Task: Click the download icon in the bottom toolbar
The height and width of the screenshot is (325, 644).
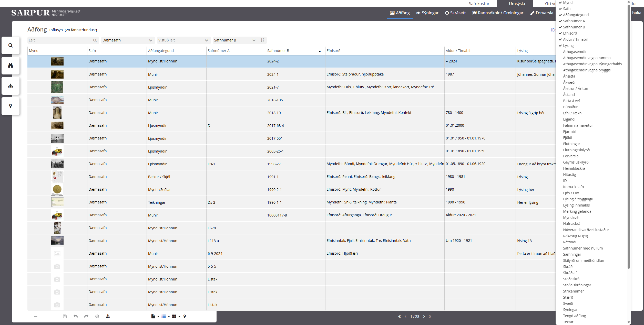Action: pyautogui.click(x=108, y=316)
